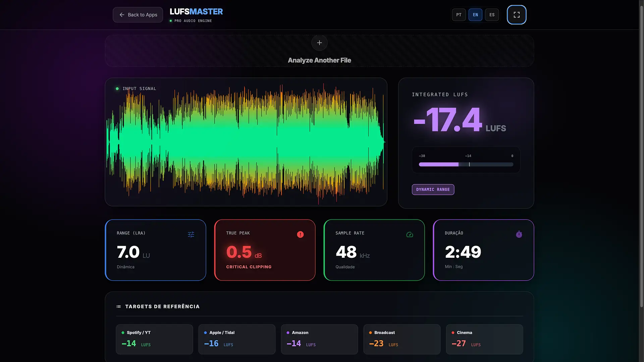Select the Spotify / YT target card
The height and width of the screenshot is (362, 644).
[154, 339]
